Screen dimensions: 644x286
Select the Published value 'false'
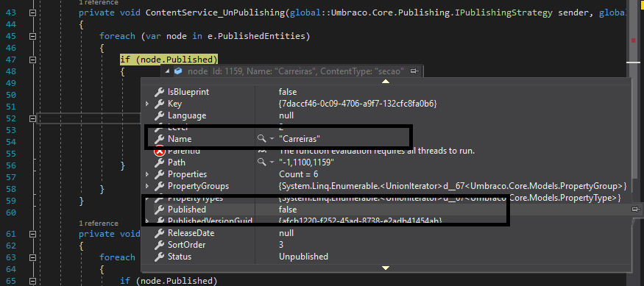point(288,210)
